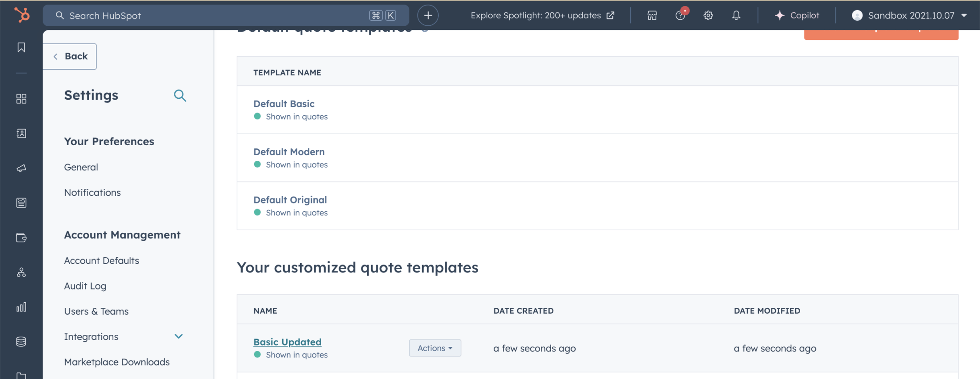Click the DATE CREATED column header
The image size is (980, 379).
point(523,311)
